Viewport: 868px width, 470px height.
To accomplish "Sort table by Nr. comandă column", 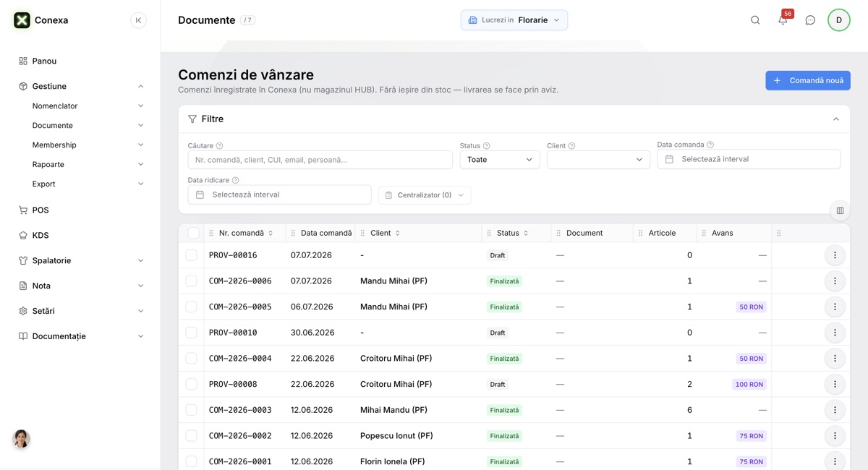I will [x=246, y=233].
